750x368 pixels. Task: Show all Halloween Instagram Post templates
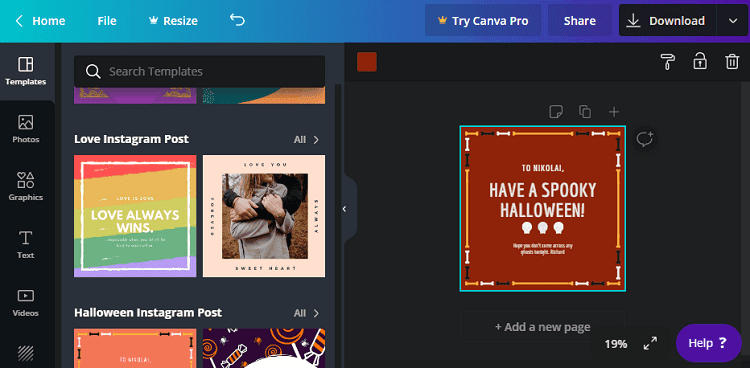(x=307, y=313)
